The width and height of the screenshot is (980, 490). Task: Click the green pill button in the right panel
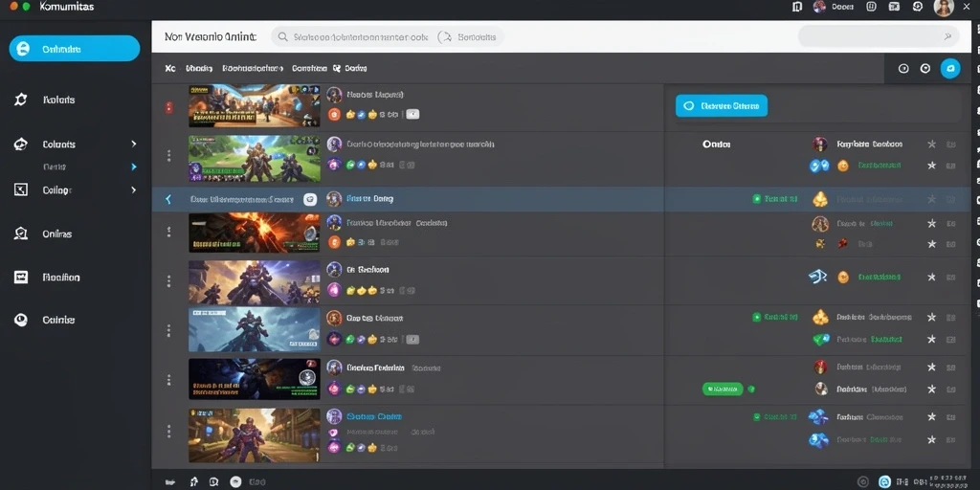pos(723,389)
